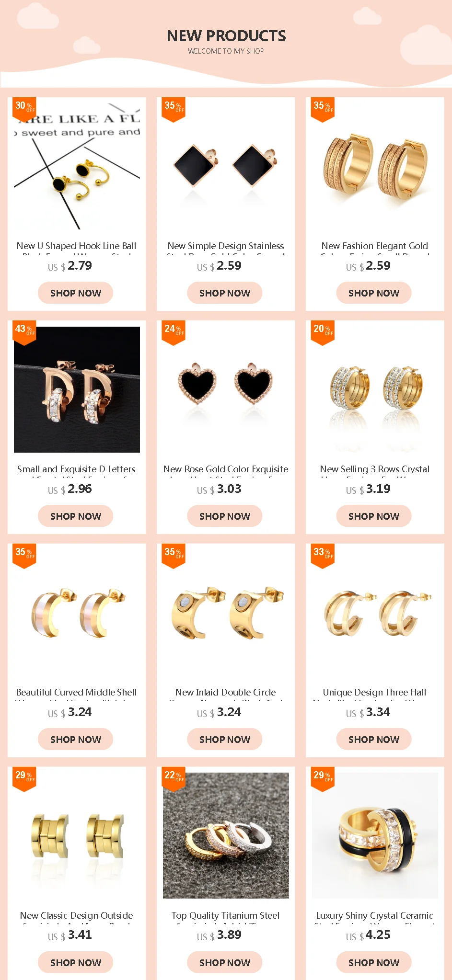This screenshot has width=452, height=980.
Task: Click the 30% off badge on U Shaped earrings
Action: (x=24, y=110)
